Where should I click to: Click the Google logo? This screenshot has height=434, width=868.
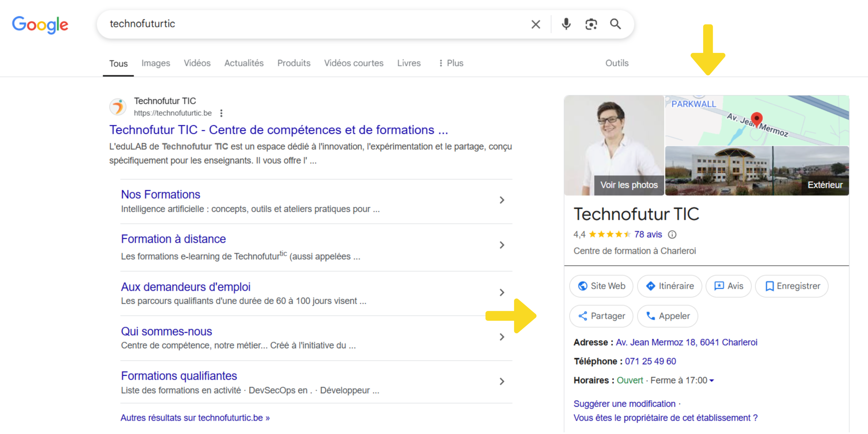coord(40,25)
